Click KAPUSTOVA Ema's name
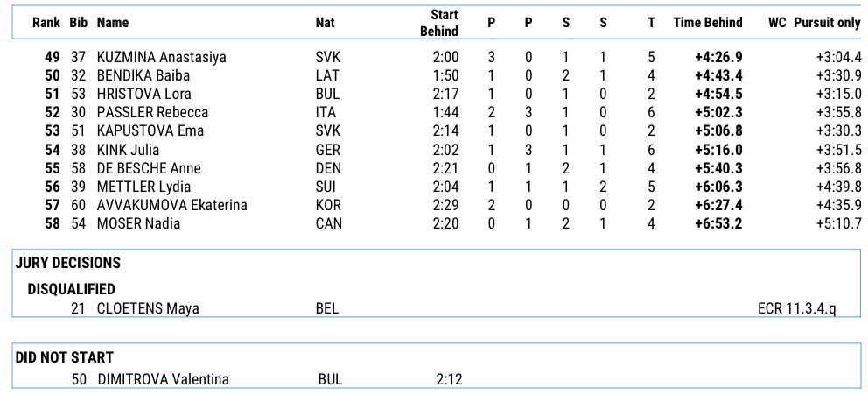This screenshot has height=395, width=868. (150, 131)
